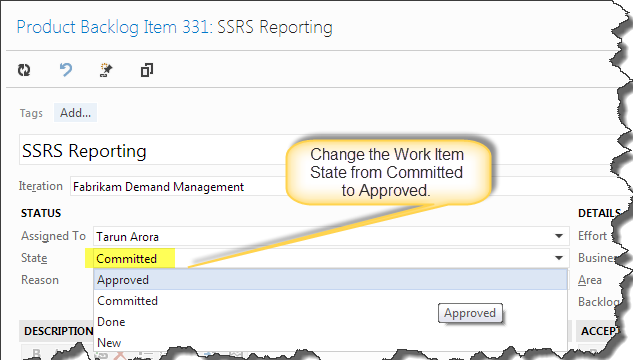Click the Effort label in Details
This screenshot has height=360, width=633.
[592, 236]
